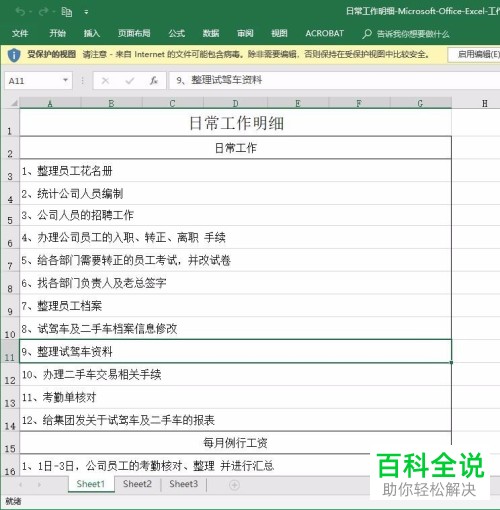The width and height of the screenshot is (500, 510).
Task: Click the formula bar showing 9、整理试驾车资料
Action: pyautogui.click(x=334, y=80)
